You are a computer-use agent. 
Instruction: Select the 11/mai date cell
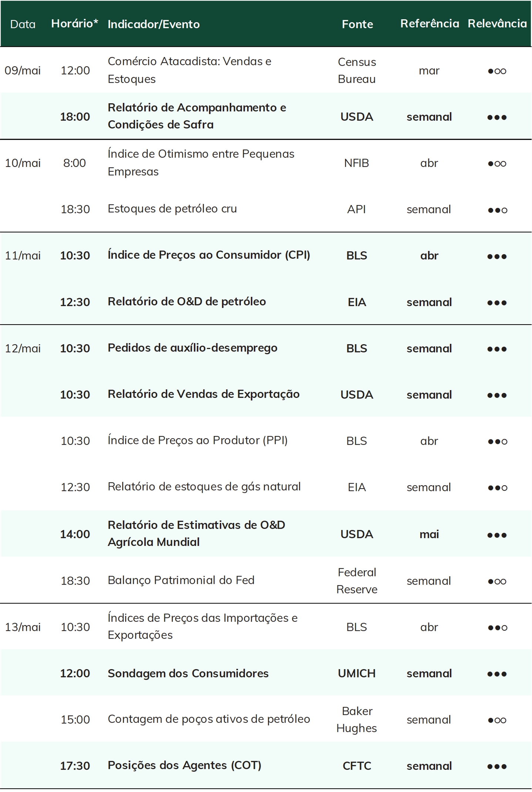coord(23,256)
